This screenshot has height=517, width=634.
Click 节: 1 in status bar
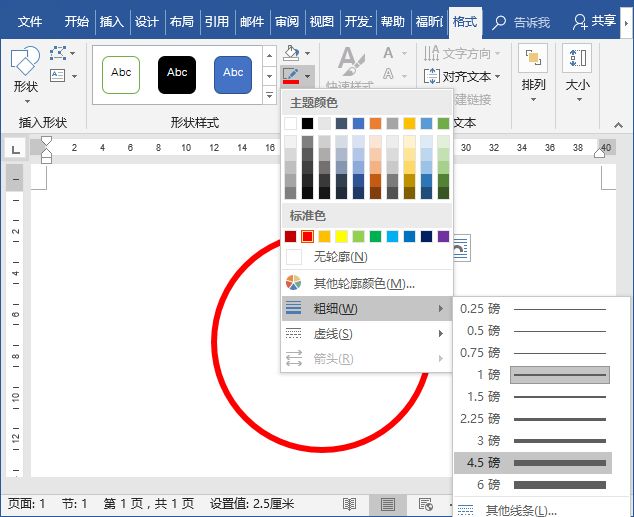[75, 504]
